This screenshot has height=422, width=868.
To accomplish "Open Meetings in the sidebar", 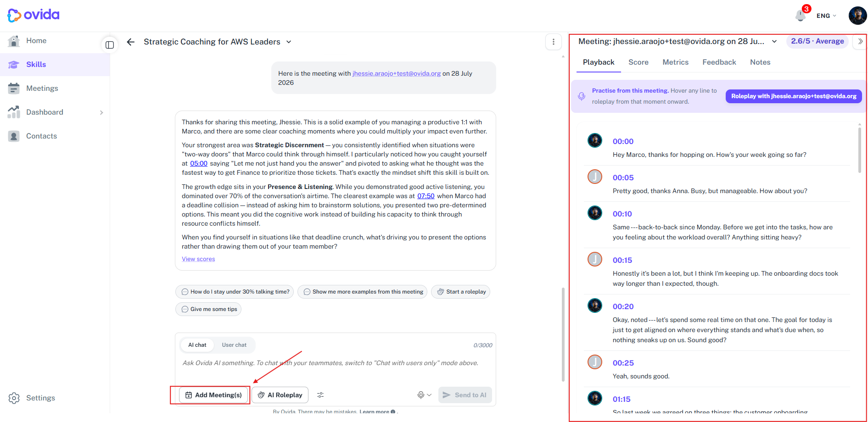I will (42, 89).
